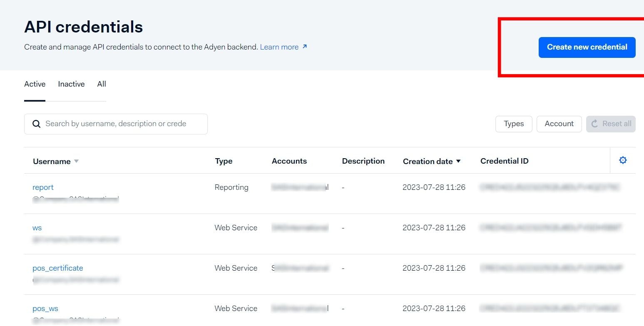Open the table settings gear icon
The height and width of the screenshot is (326, 644).
click(623, 160)
